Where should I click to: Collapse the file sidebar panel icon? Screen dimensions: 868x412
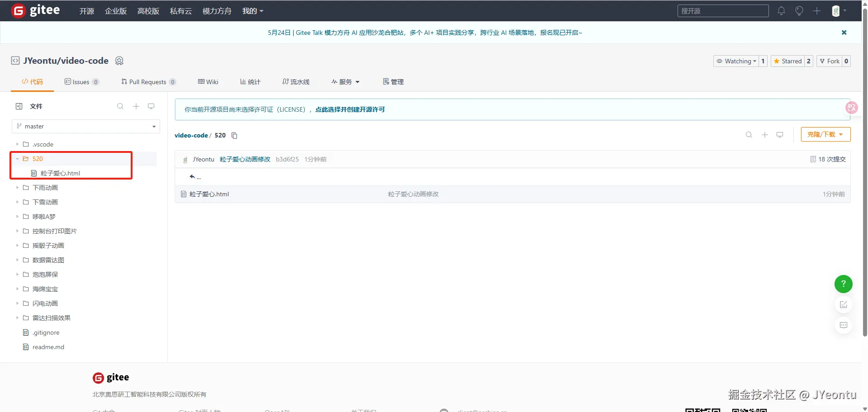point(19,106)
